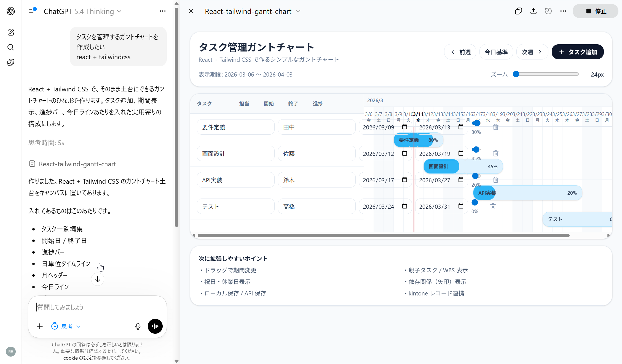Delete the 要件定義 task with trash icon
Image resolution: width=622 pixels, height=364 pixels.
pos(496,127)
